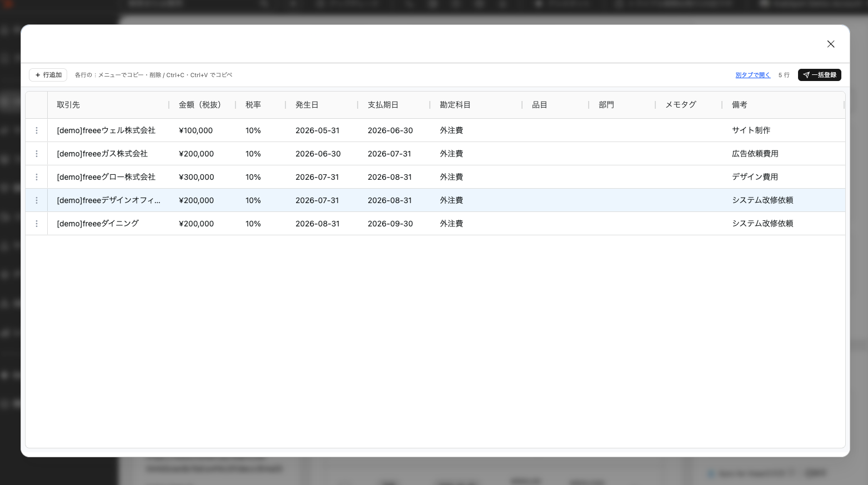Click the 発生日 column header
Viewport: 868px width, 485px height.
(x=322, y=105)
